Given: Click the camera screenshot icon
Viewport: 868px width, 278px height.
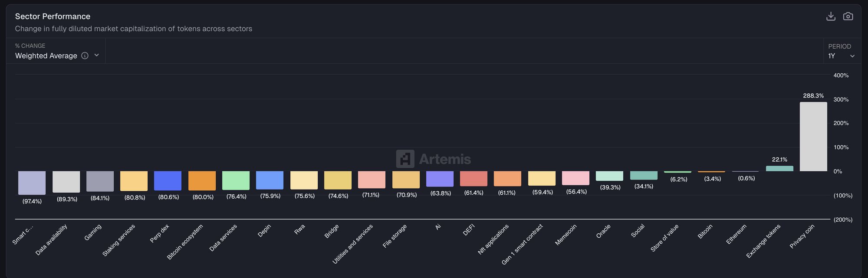Looking at the screenshot, I should coord(848,16).
